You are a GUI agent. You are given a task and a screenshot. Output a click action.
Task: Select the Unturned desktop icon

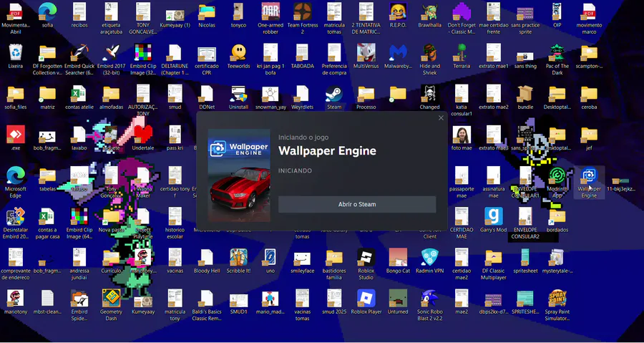click(x=398, y=302)
